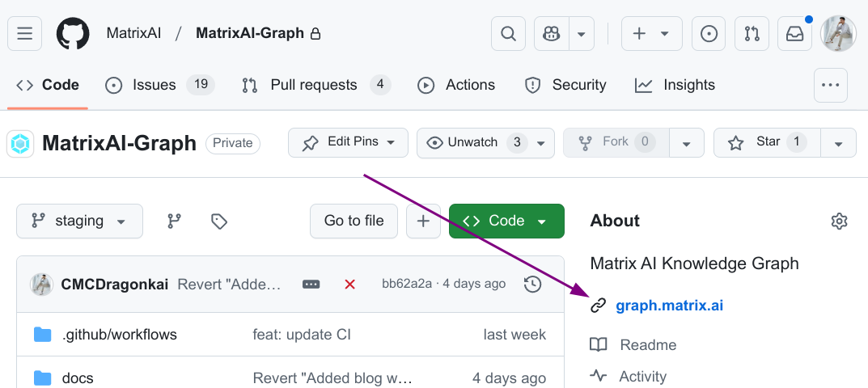View branches via the branch icon
The image size is (868, 388).
[x=174, y=221]
